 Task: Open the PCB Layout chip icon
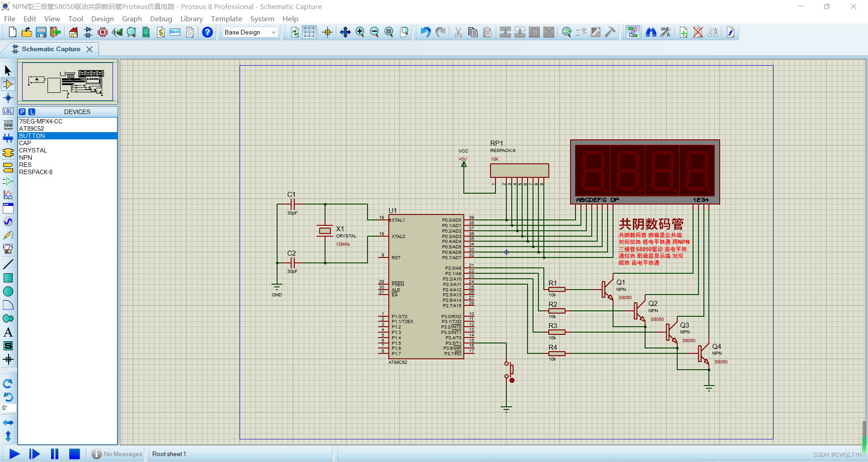103,32
